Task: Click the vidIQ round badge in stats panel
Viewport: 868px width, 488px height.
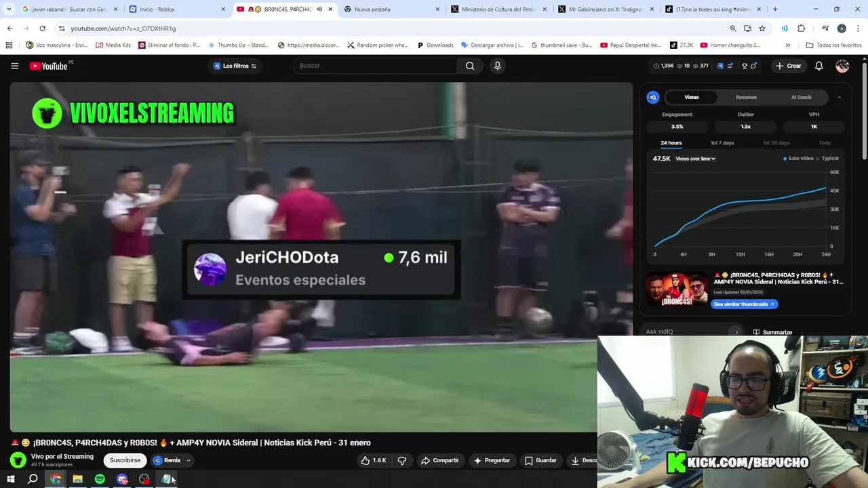Action: 653,97
